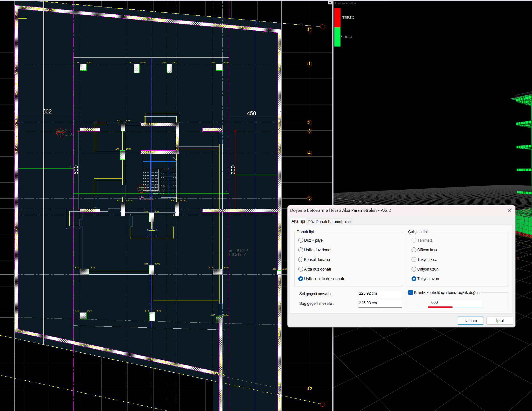Screen dimensions: 532x411
Task: Cancel dialog with İptal button
Action: pos(500,320)
